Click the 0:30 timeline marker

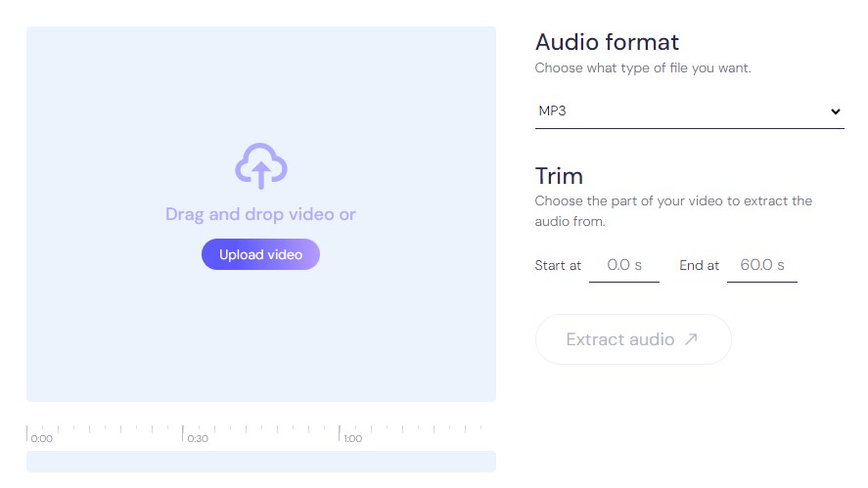tap(198, 439)
